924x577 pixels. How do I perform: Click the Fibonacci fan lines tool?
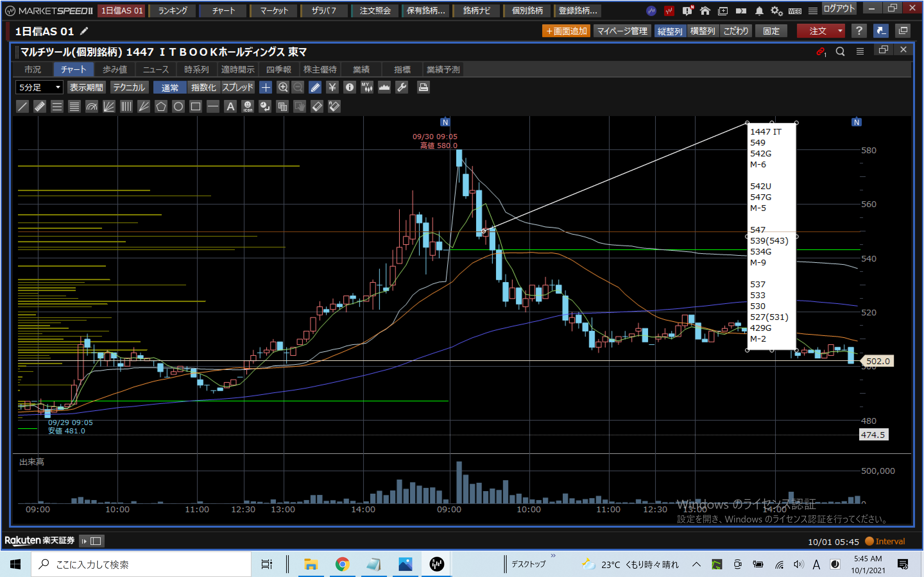pyautogui.click(x=109, y=106)
